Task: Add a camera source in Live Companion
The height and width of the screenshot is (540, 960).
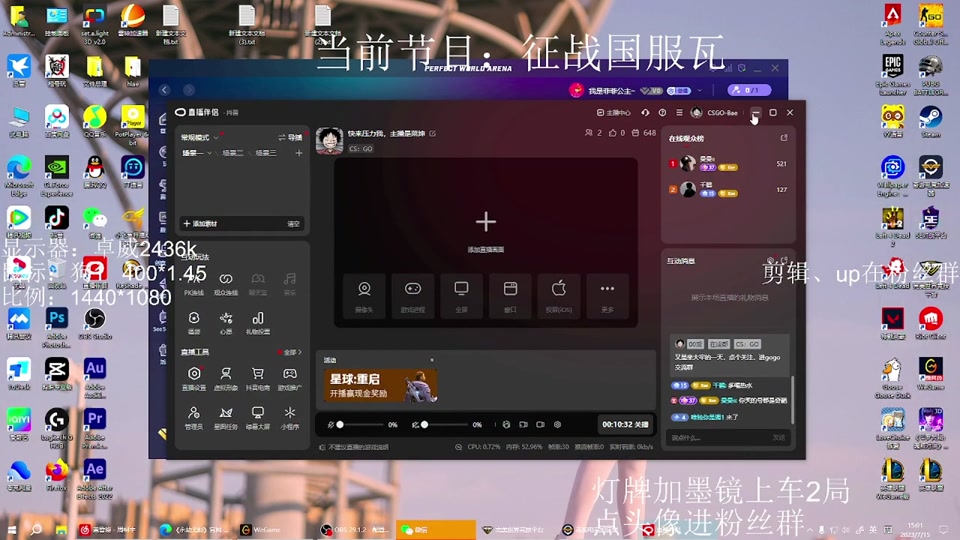Action: (x=364, y=296)
